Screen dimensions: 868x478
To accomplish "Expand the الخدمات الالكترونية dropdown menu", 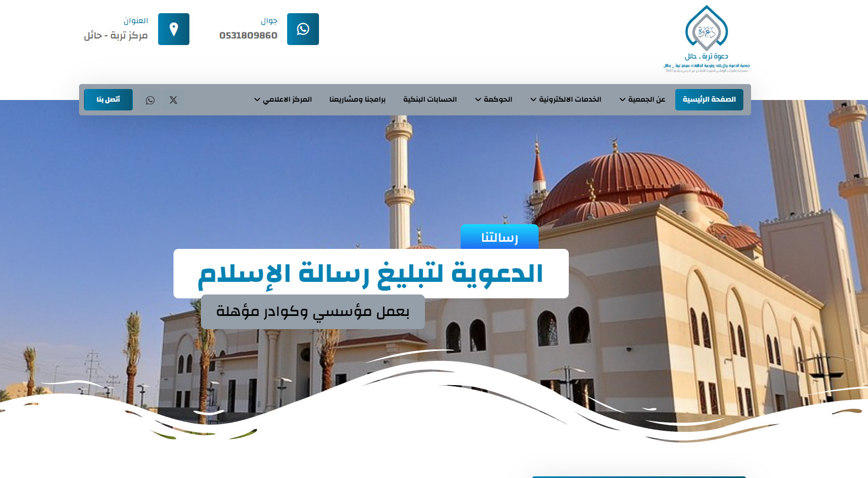I will pyautogui.click(x=565, y=99).
